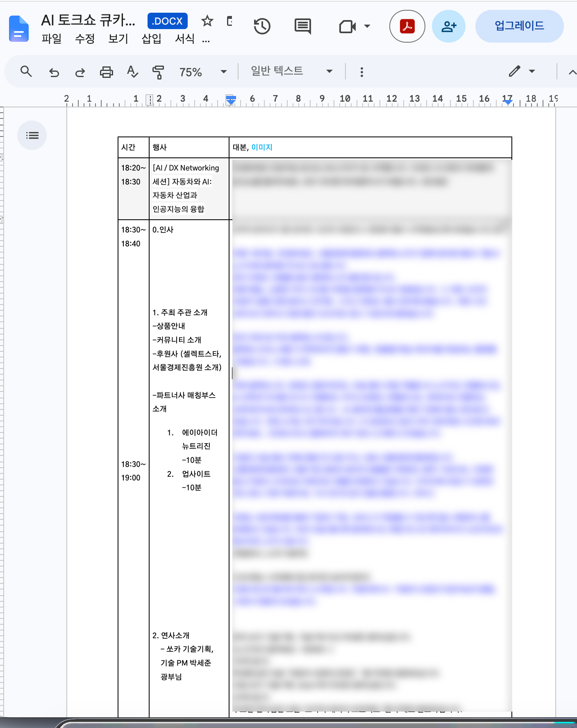Open the Adobe Acrobat extension button
Viewport: 577px width, 728px height.
(407, 26)
